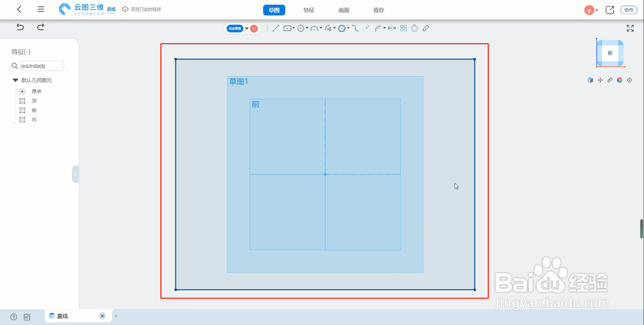Viewport: 644px width, 325px height.
Task: Select the Rectangle sketch tool
Action: coord(287,28)
